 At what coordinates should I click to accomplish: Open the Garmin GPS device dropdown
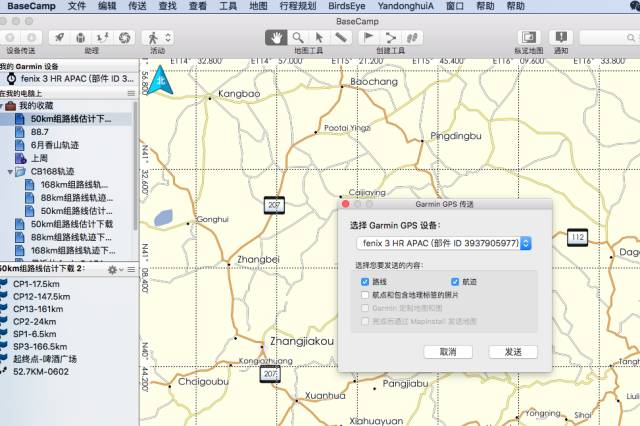pyautogui.click(x=444, y=243)
